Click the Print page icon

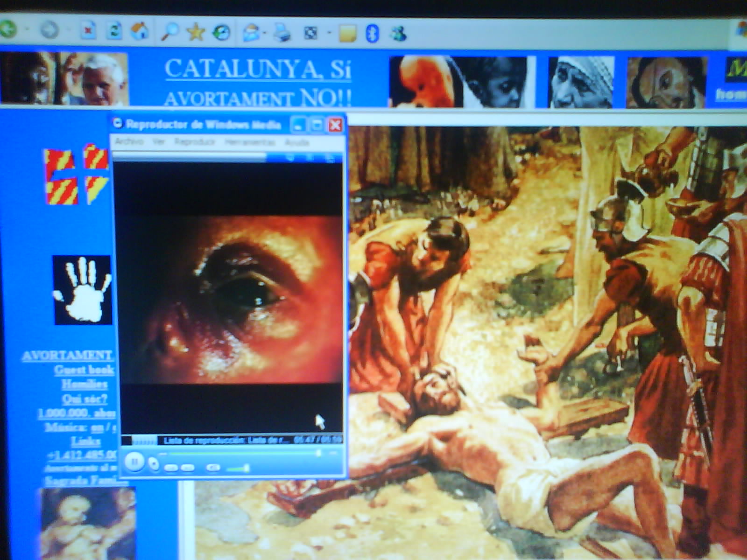[282, 33]
